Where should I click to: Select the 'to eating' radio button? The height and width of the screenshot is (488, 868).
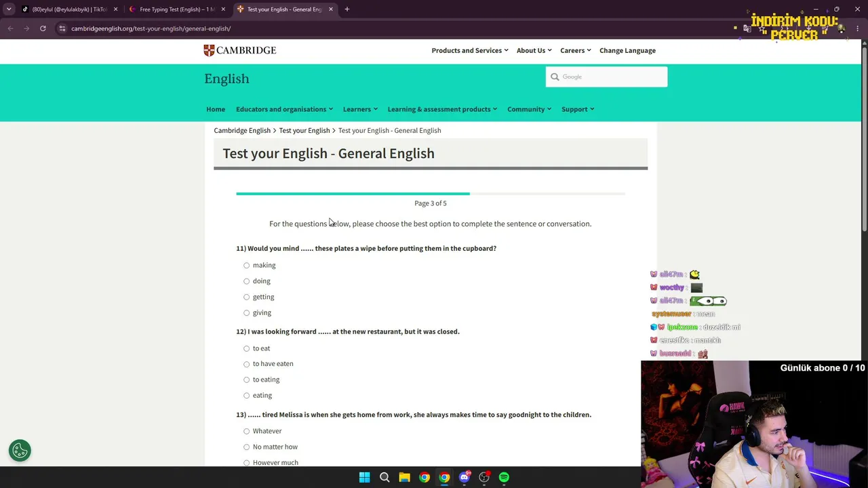[x=246, y=380]
